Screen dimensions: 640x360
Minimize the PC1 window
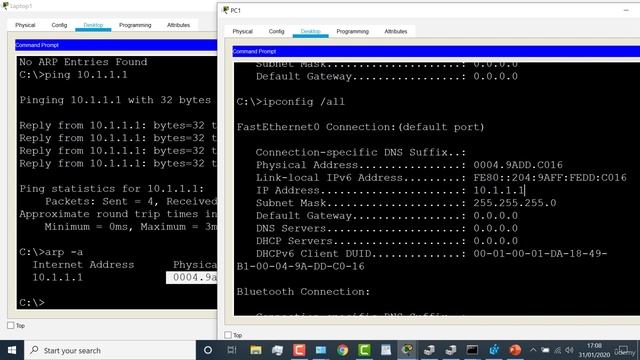point(626,10)
